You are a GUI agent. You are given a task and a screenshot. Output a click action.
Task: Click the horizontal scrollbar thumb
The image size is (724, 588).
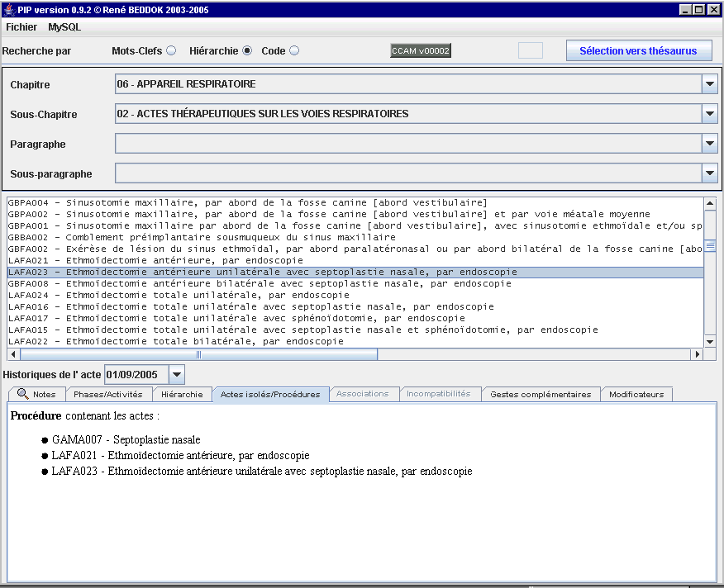[x=199, y=354]
